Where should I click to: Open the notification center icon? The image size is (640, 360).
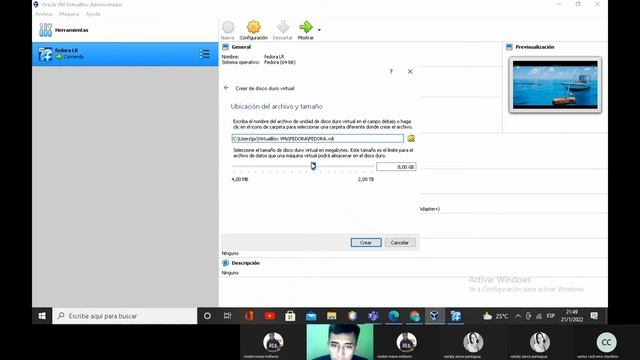pyautogui.click(x=594, y=316)
